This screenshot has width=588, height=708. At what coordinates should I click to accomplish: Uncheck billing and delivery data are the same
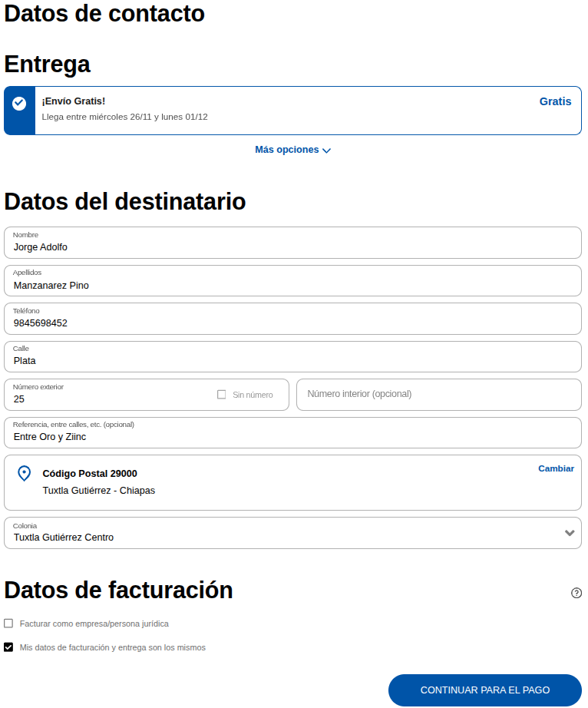coord(8,647)
